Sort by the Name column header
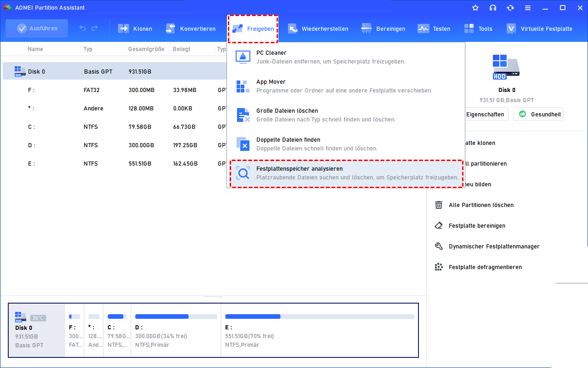The image size is (588, 368). [35, 49]
